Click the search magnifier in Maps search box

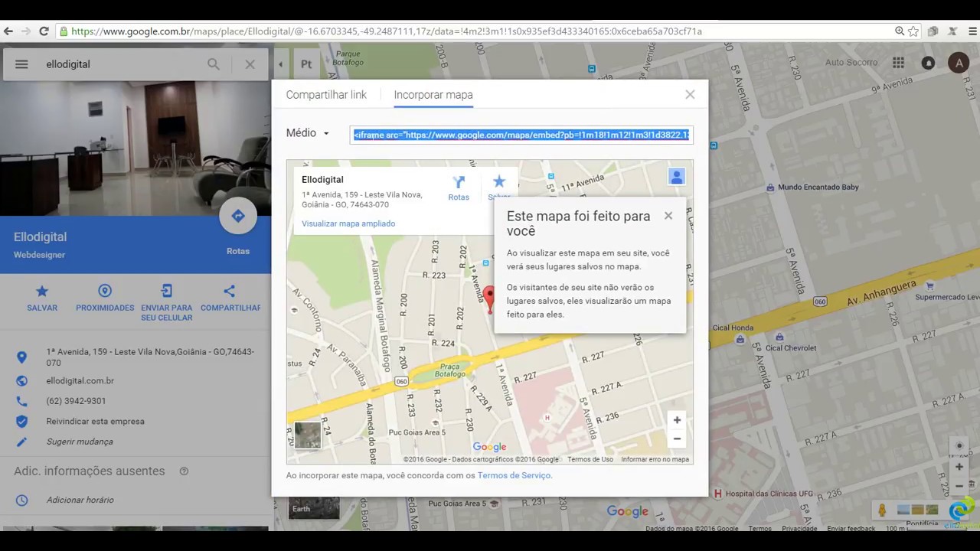[x=214, y=64]
